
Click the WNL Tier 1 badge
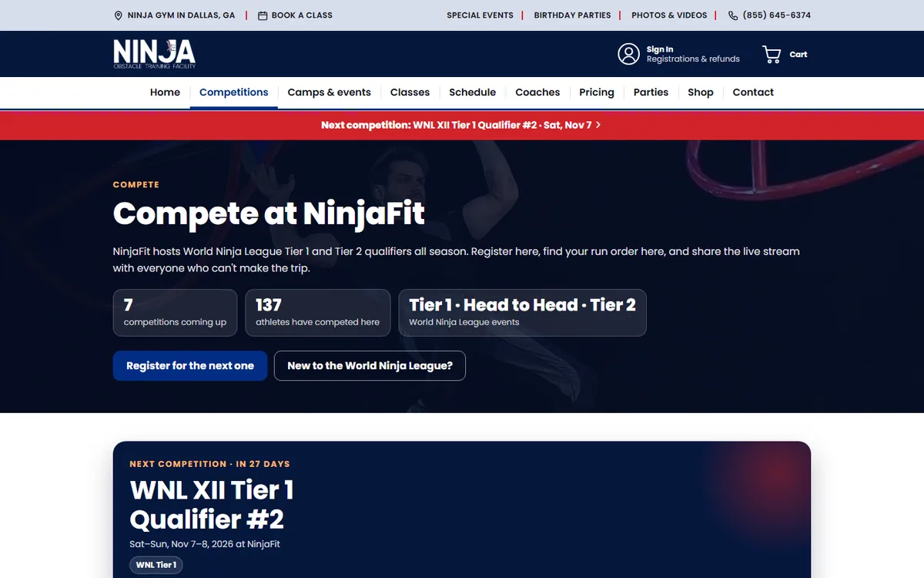(x=156, y=565)
